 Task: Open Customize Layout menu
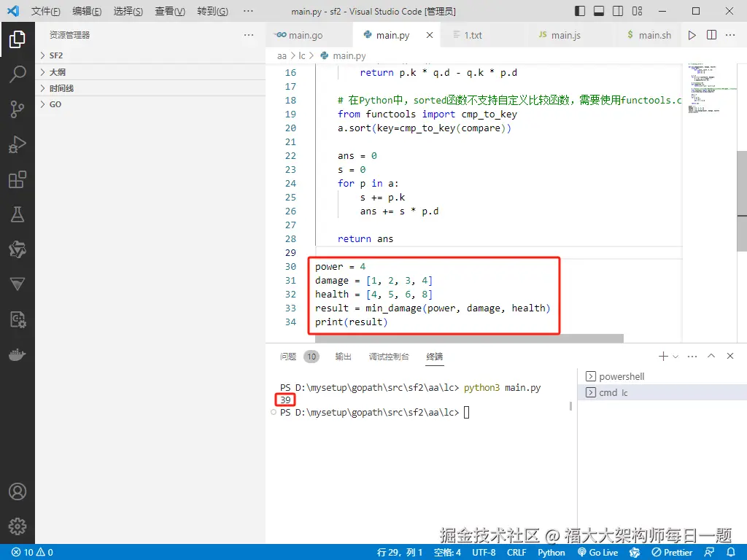pyautogui.click(x=637, y=11)
